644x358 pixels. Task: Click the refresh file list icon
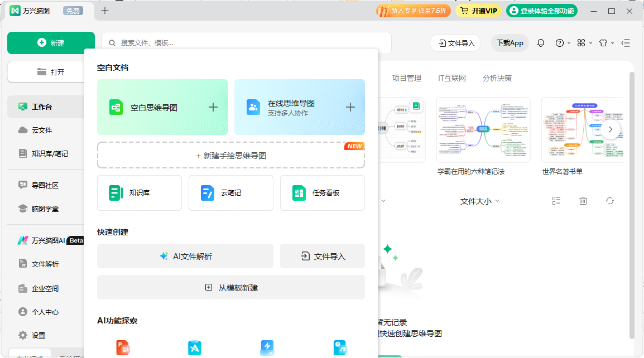[609, 201]
